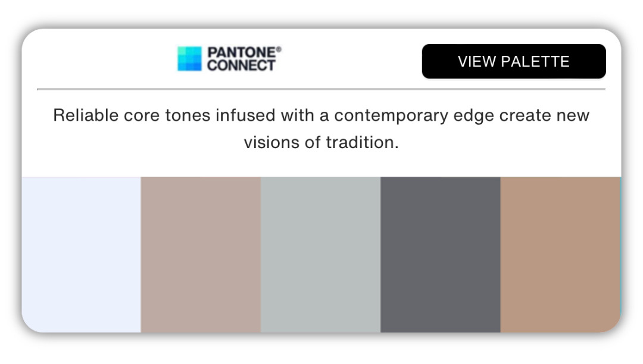Click the horizontal divider below the header
The width and height of the screenshot is (643, 364).
(x=321, y=89)
